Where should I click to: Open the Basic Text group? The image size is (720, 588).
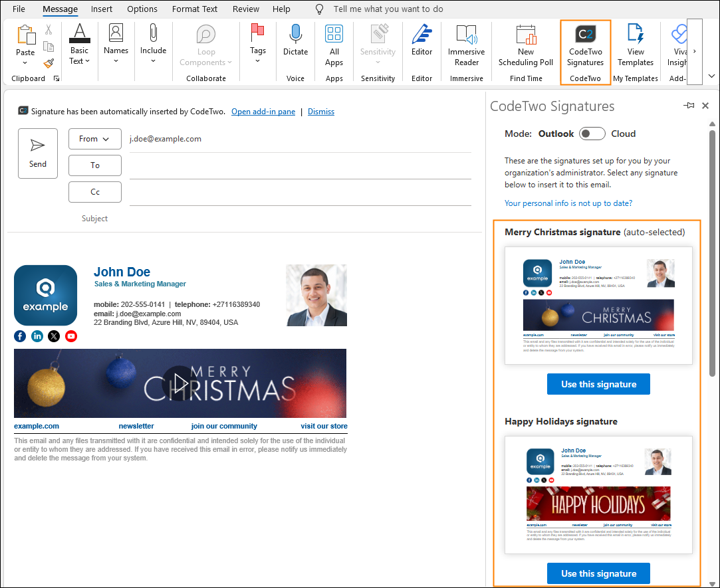[79, 45]
